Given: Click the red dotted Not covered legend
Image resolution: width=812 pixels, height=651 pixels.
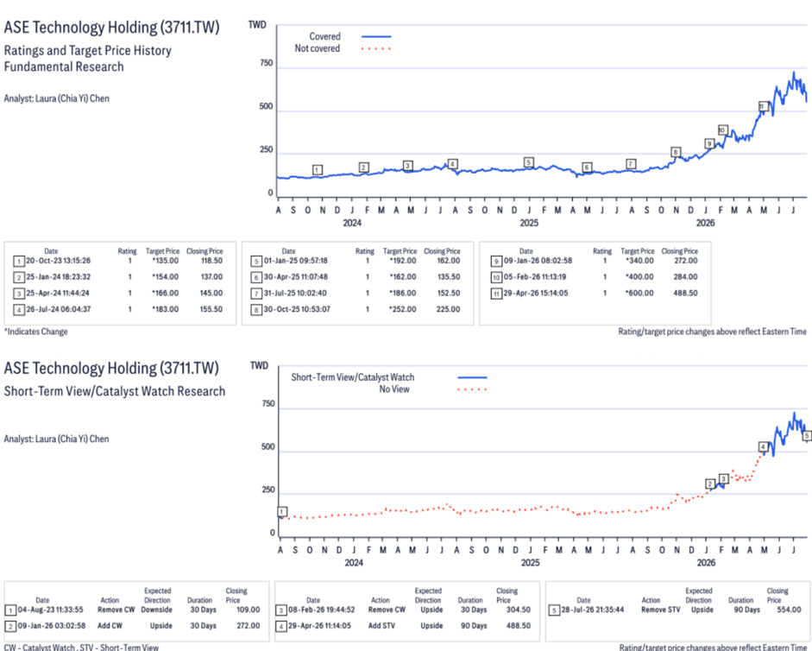Looking at the screenshot, I should 376,48.
